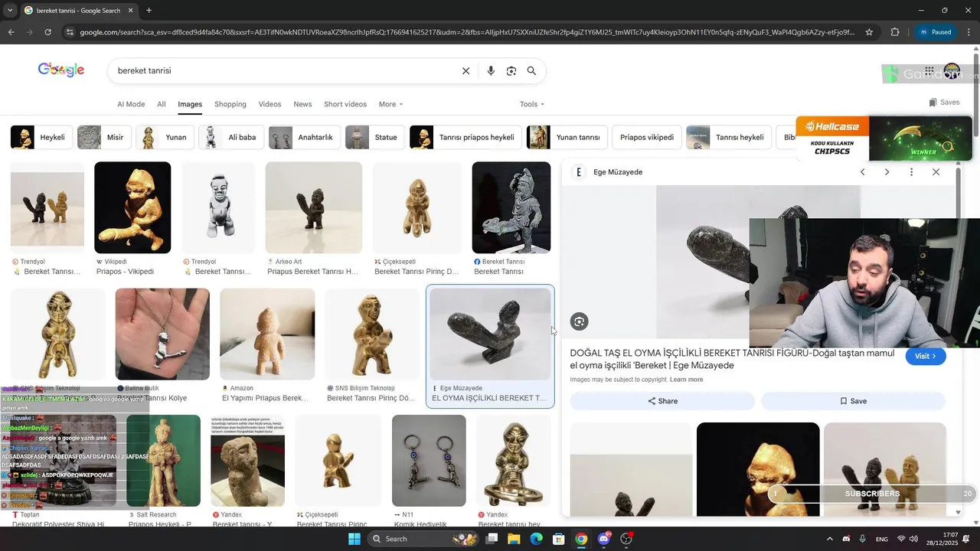The height and width of the screenshot is (551, 980).
Task: Search inside image with Lens button
Action: pos(579,322)
